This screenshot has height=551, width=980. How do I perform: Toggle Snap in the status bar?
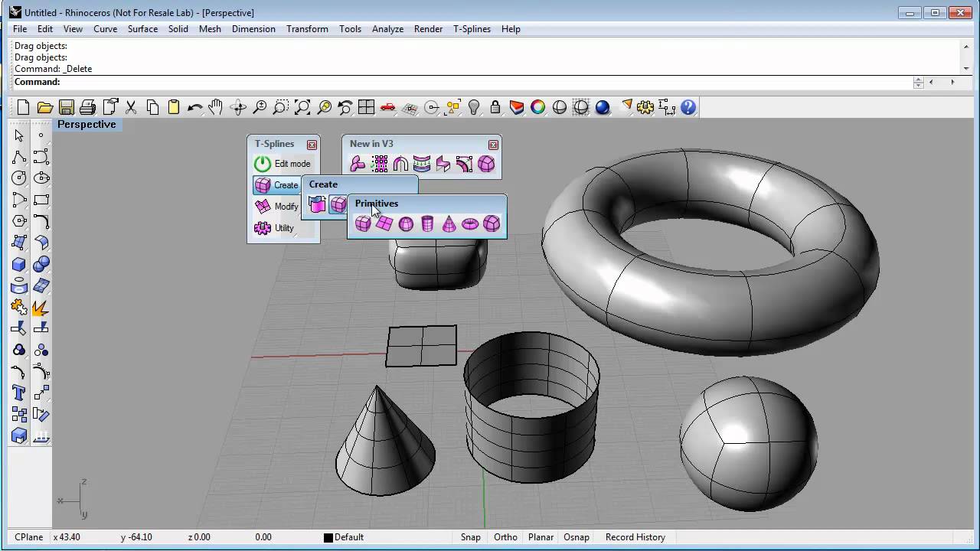point(471,537)
